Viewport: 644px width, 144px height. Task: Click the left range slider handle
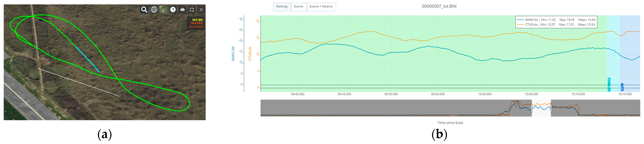[x=532, y=108]
